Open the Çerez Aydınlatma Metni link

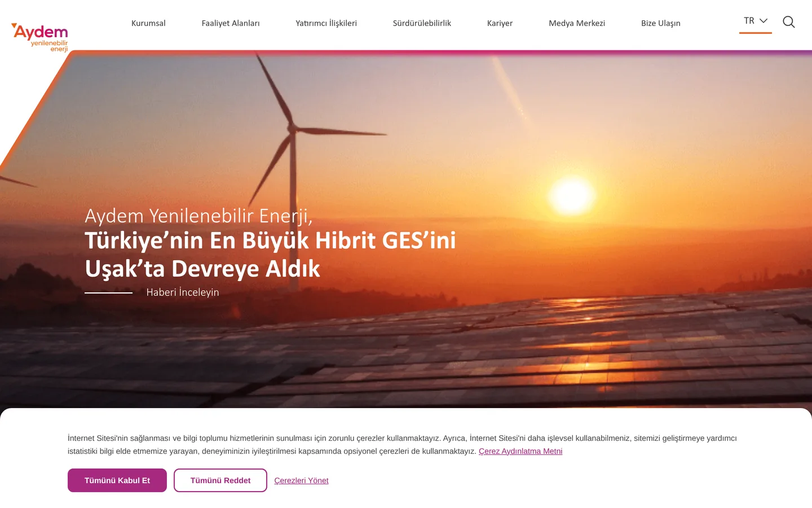tap(520, 451)
